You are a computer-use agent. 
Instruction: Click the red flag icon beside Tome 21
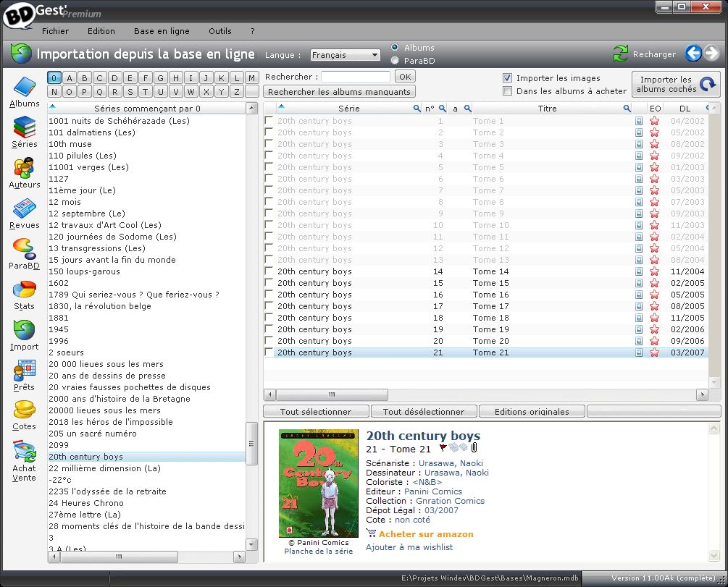[x=443, y=448]
